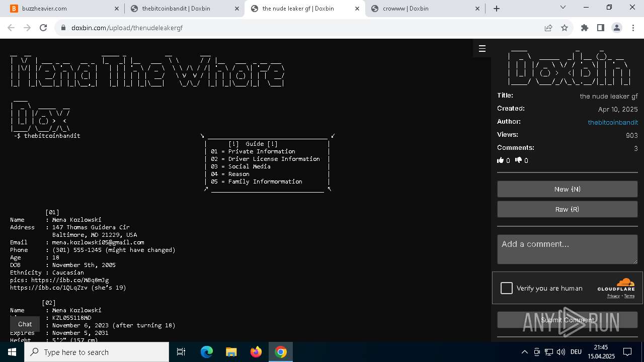Open the Windows Start menu
The height and width of the screenshot is (362, 644).
pos(12,352)
